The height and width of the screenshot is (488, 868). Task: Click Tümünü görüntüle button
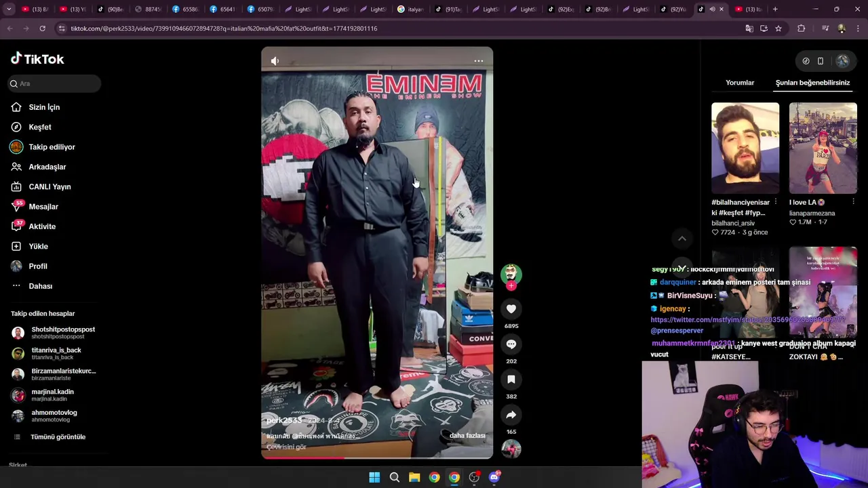click(x=58, y=437)
